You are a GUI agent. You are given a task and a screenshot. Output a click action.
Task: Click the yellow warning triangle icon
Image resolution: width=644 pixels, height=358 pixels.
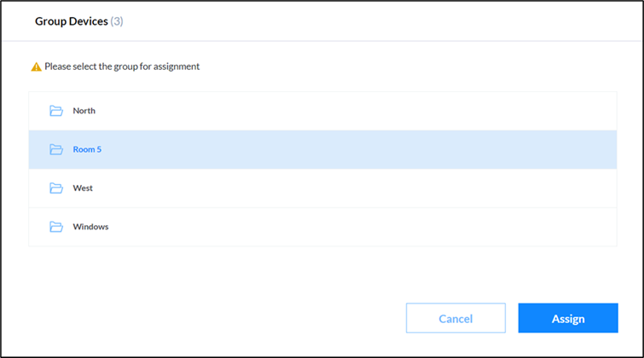[36, 66]
